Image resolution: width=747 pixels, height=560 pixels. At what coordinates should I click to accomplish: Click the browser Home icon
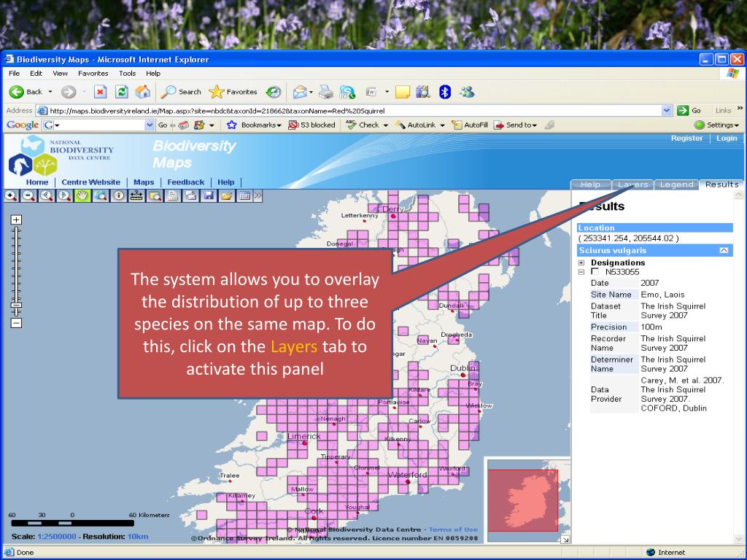(x=142, y=92)
